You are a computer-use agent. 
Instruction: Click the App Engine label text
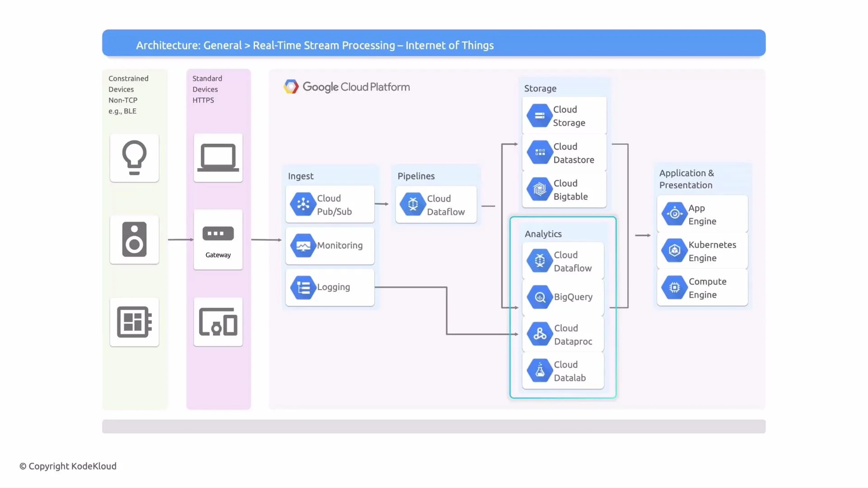point(702,215)
